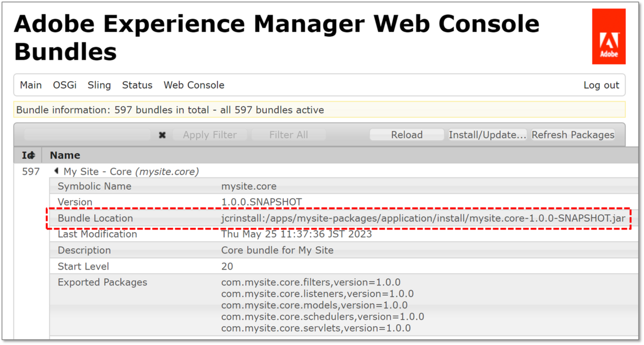The height and width of the screenshot is (345, 644).
Task: Select exported package com.mysite.core.models
Action: click(x=314, y=305)
